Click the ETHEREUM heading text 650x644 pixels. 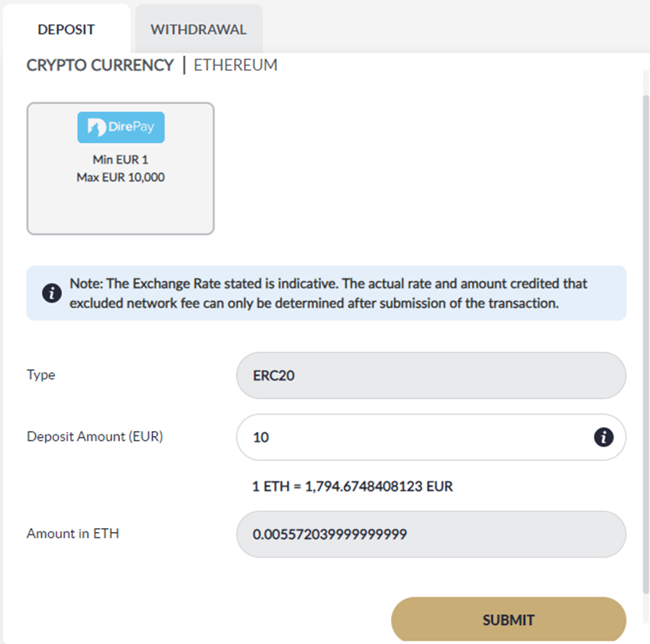tap(235, 65)
